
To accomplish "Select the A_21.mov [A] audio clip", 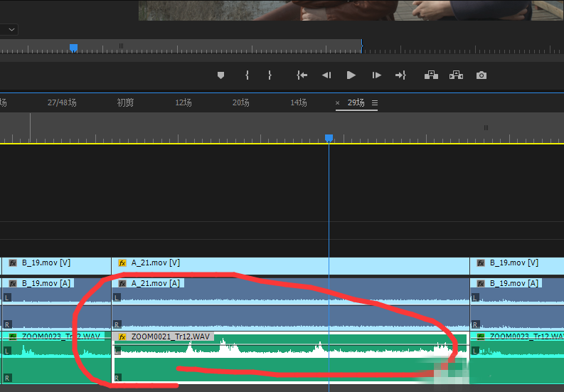I will click(291, 304).
